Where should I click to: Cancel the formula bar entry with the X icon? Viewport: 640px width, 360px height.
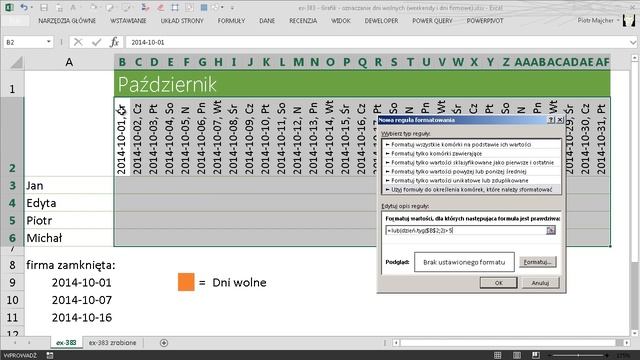click(78, 42)
